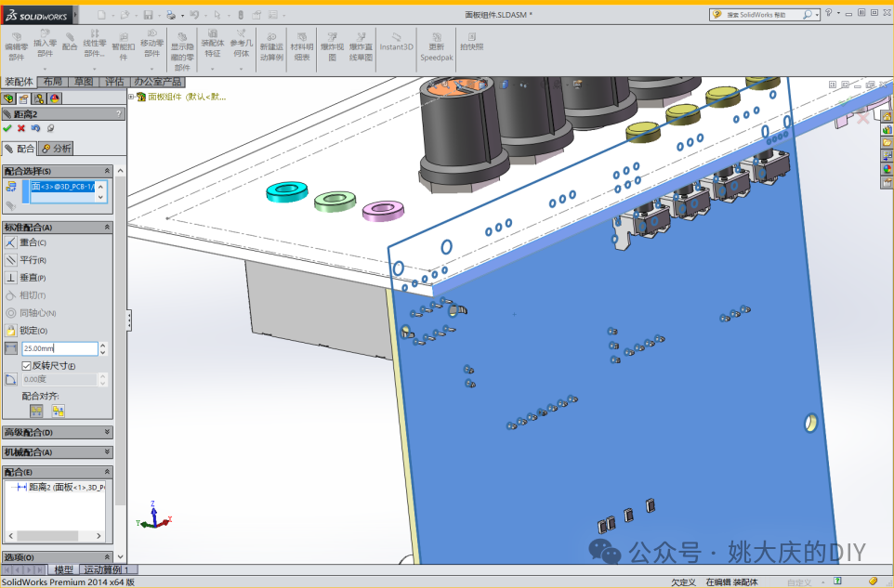Select the anti-aligned mate alignment button
The width and height of the screenshot is (894, 588).
click(x=58, y=411)
